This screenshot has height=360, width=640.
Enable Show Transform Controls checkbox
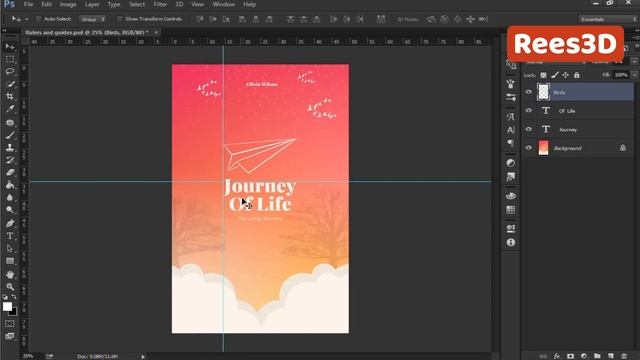(x=120, y=19)
